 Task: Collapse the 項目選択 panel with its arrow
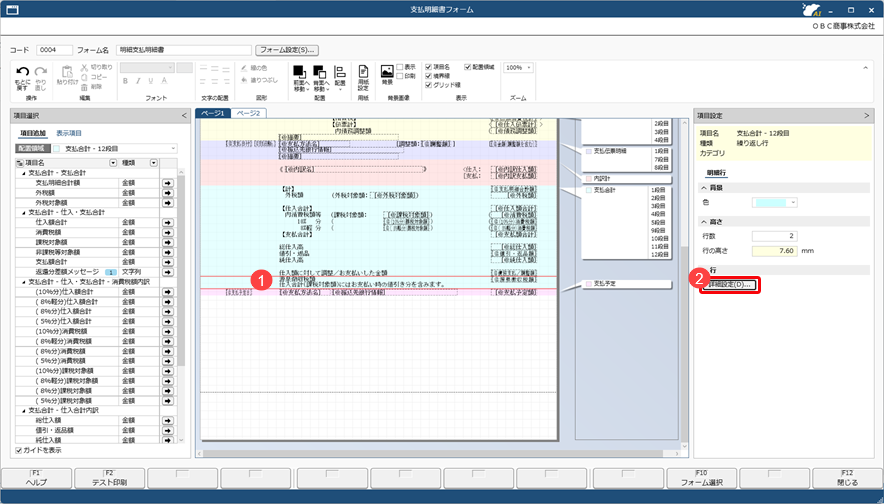184,116
